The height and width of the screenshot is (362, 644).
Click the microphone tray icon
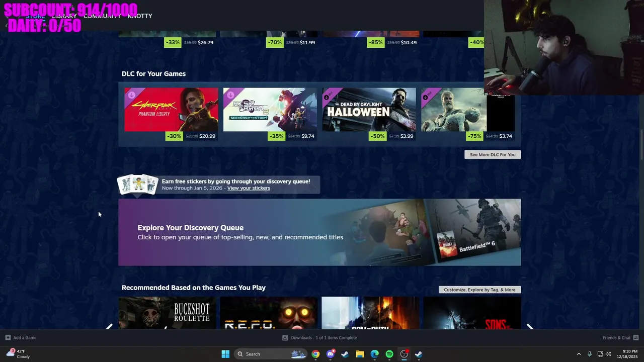tap(589, 354)
